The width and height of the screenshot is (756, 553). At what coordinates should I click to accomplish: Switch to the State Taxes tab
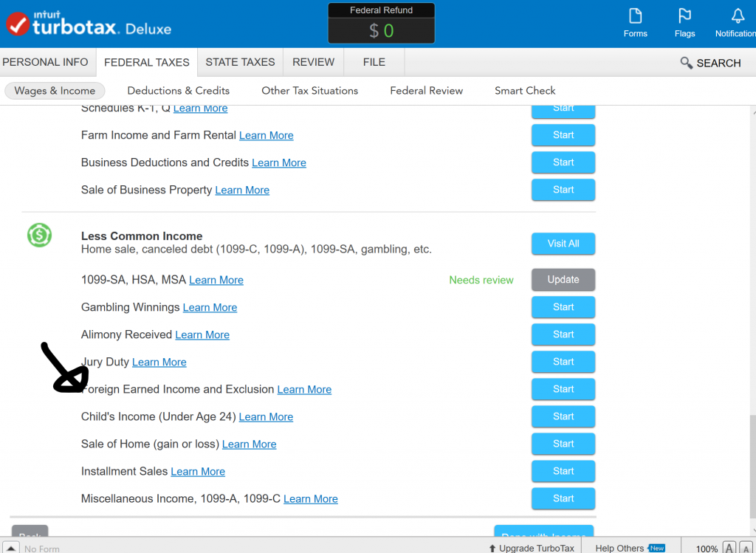240,62
